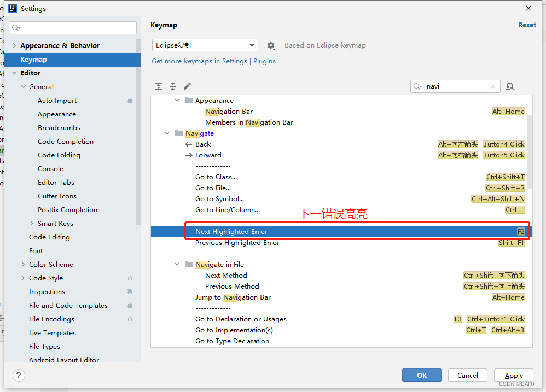Select the Go to Implementation(s) action

pyautogui.click(x=341, y=330)
